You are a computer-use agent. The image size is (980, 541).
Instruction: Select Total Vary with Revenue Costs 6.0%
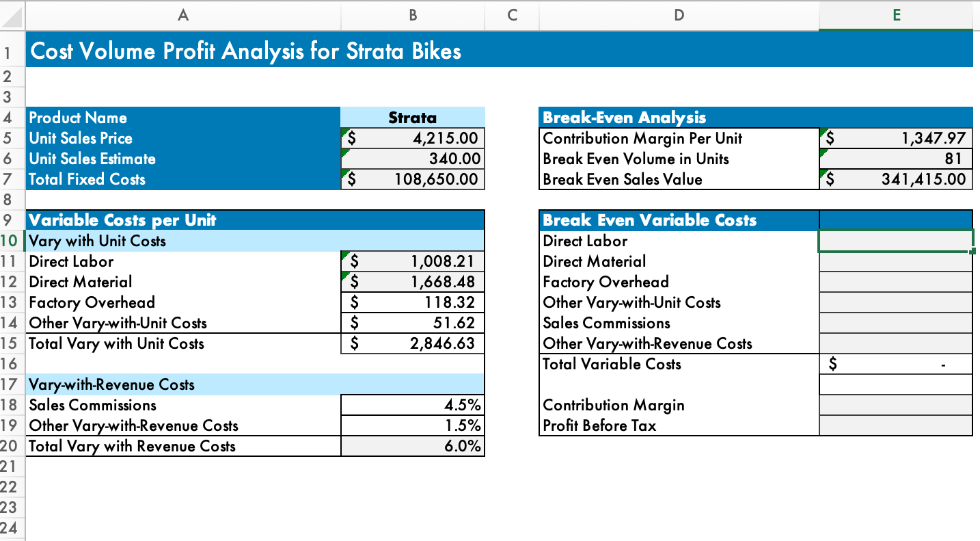pos(412,446)
